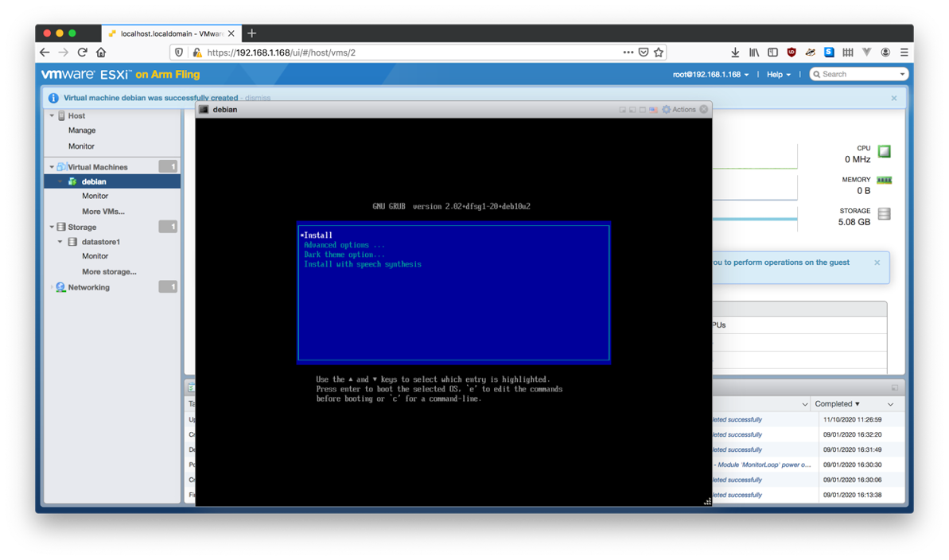Open the Firefox account avatar icon
The height and width of the screenshot is (560, 949).
(x=885, y=52)
